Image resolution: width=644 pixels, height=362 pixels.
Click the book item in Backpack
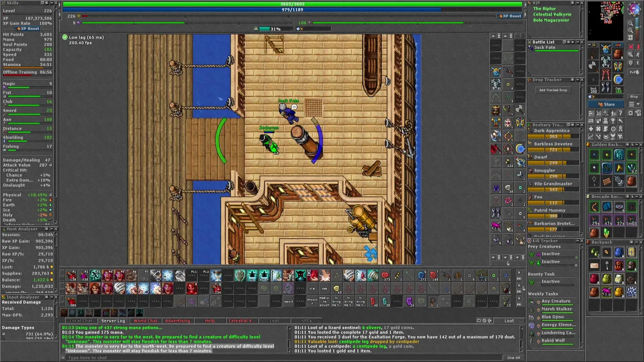(631, 252)
